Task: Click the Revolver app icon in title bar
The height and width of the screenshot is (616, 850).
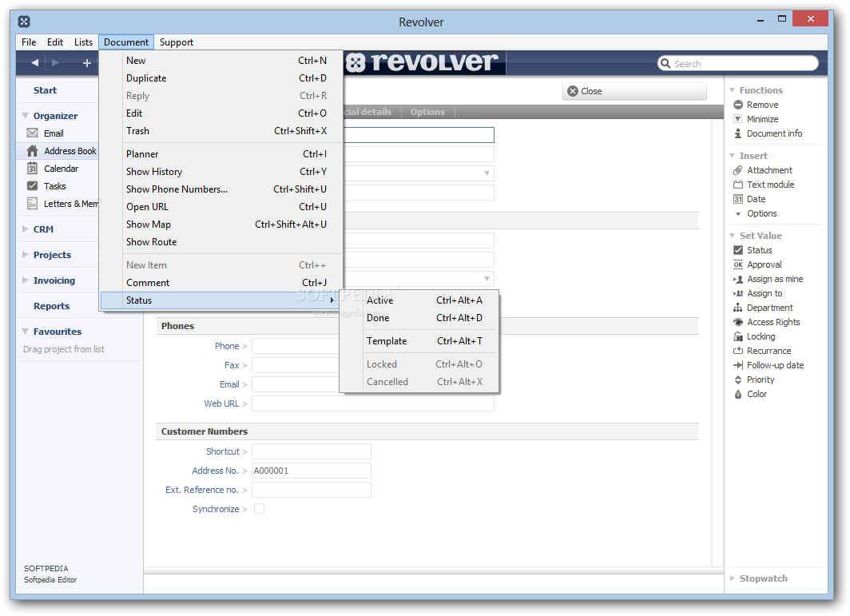Action: [24, 22]
